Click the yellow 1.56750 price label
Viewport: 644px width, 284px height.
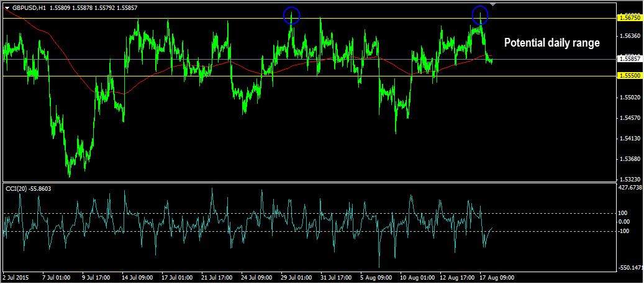[628, 18]
